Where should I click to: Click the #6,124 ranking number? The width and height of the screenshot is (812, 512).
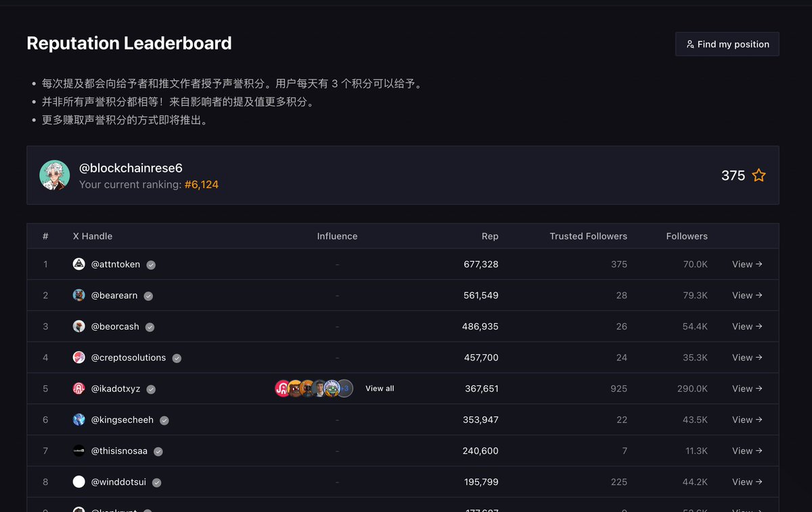[202, 185]
